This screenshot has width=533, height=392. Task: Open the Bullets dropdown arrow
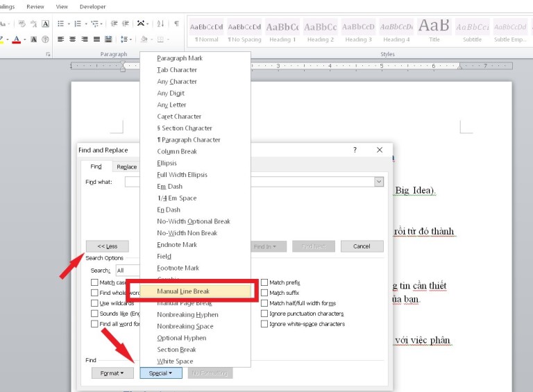pyautogui.click(x=69, y=24)
